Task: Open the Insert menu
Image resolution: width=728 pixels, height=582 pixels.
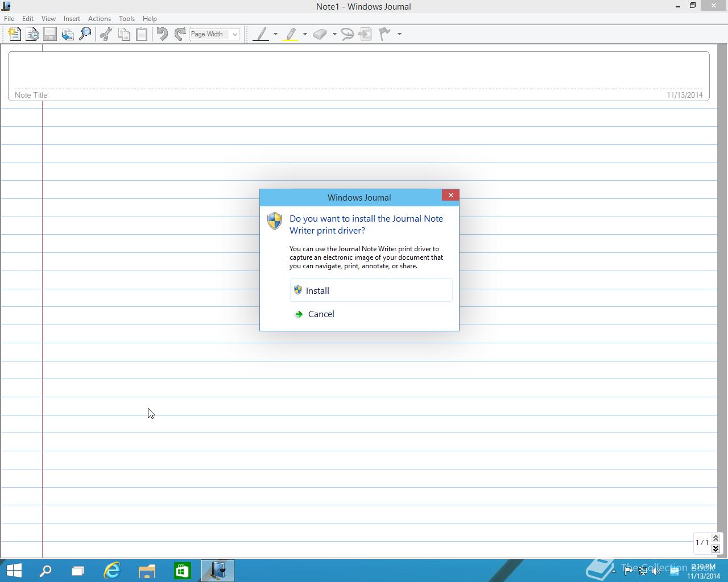Action: click(x=72, y=19)
